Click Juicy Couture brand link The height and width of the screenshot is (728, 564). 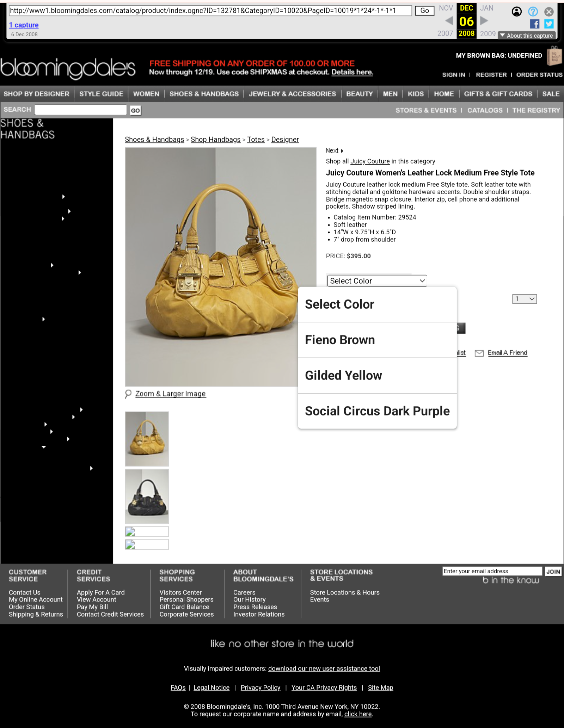(370, 161)
